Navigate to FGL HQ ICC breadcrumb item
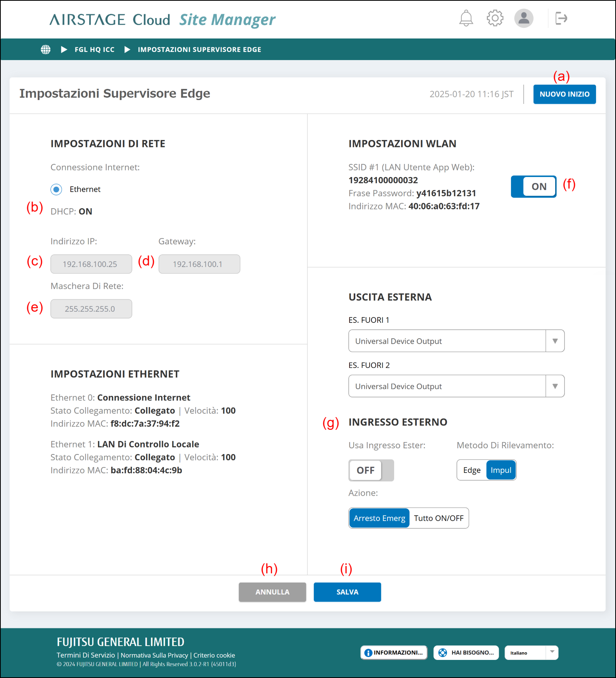Viewport: 616px width, 678px height. coord(94,49)
